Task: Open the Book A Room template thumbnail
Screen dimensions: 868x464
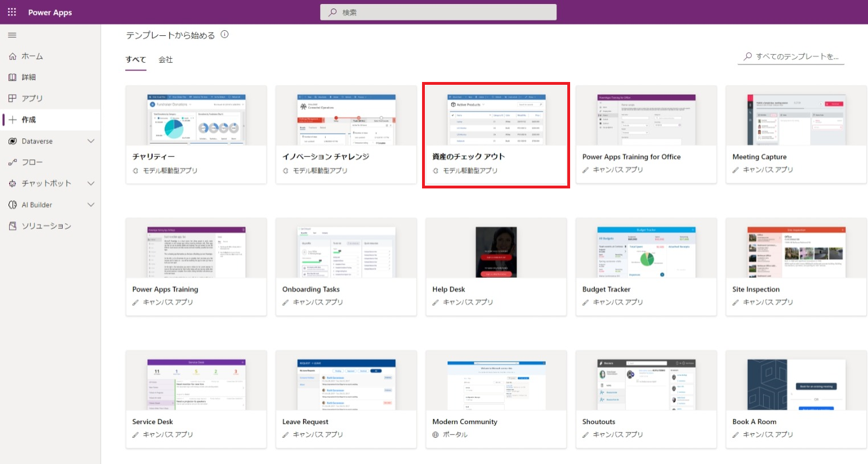Action: tap(797, 384)
